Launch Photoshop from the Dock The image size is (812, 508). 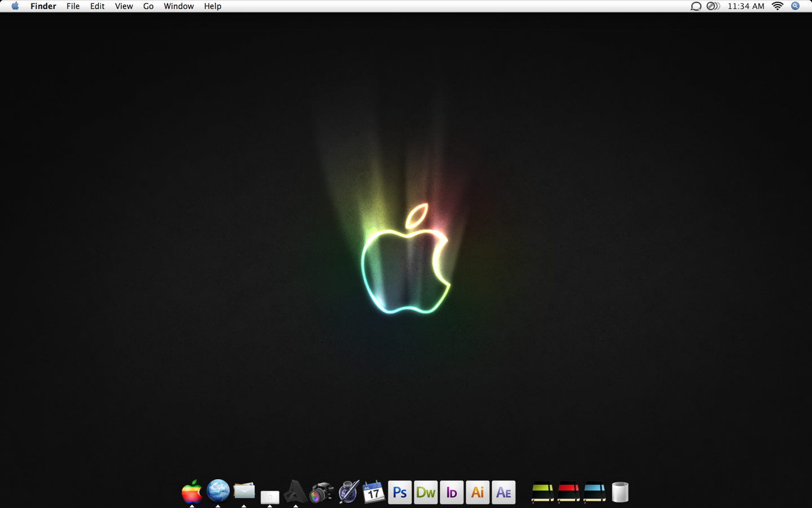click(x=400, y=492)
